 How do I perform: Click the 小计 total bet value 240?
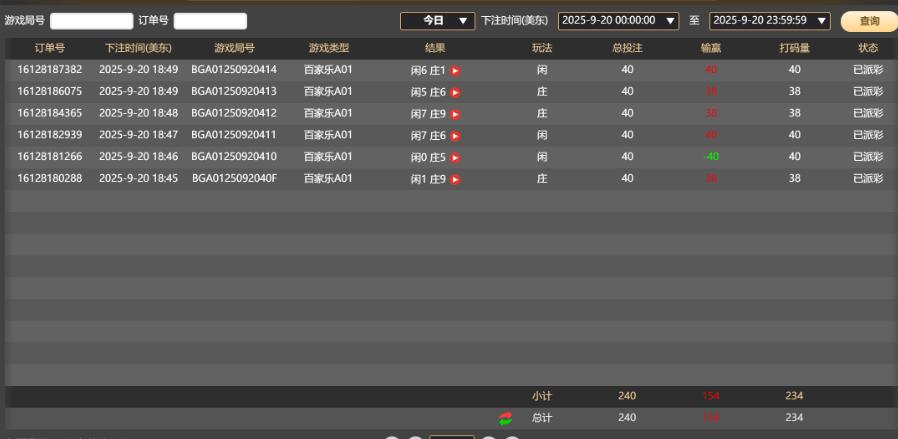(x=627, y=396)
